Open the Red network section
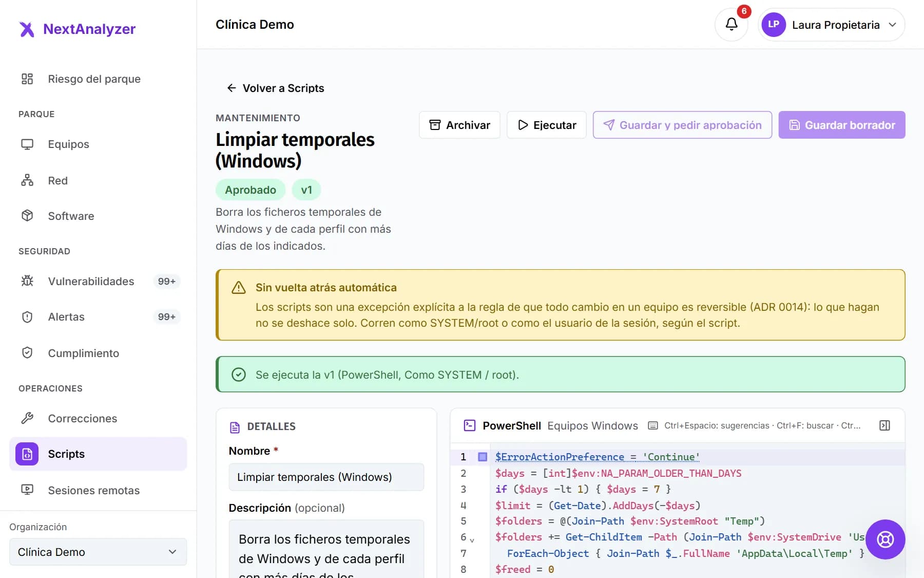Viewport: 924px width, 578px height. coord(98,180)
